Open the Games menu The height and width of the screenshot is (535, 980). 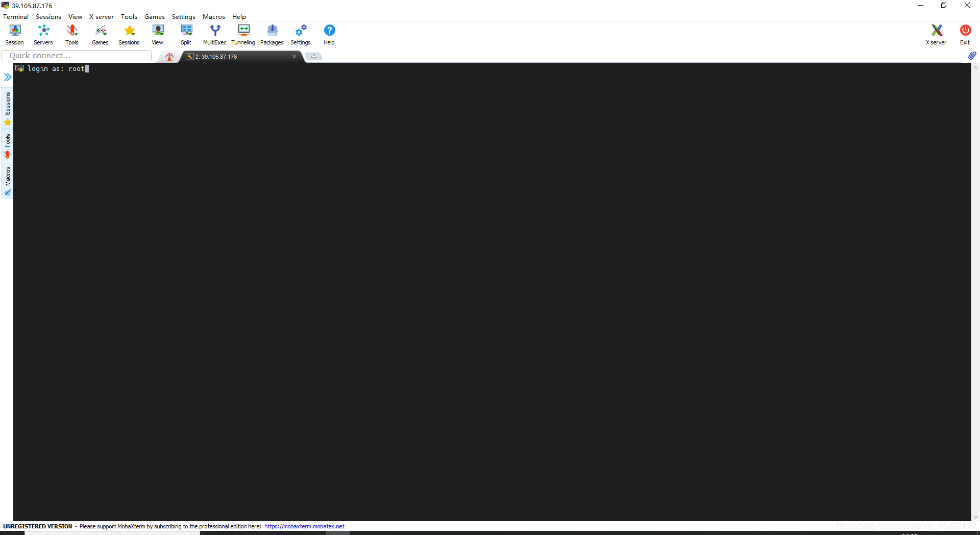(x=155, y=17)
